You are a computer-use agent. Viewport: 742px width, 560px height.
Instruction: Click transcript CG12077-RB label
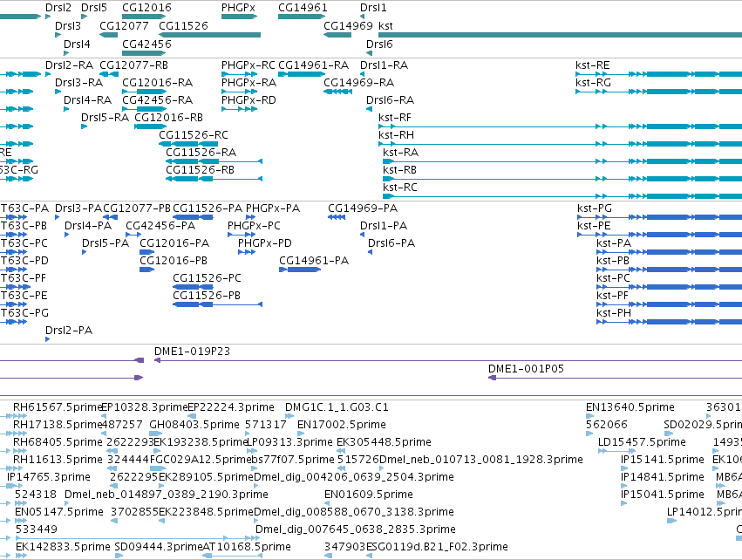134,65
